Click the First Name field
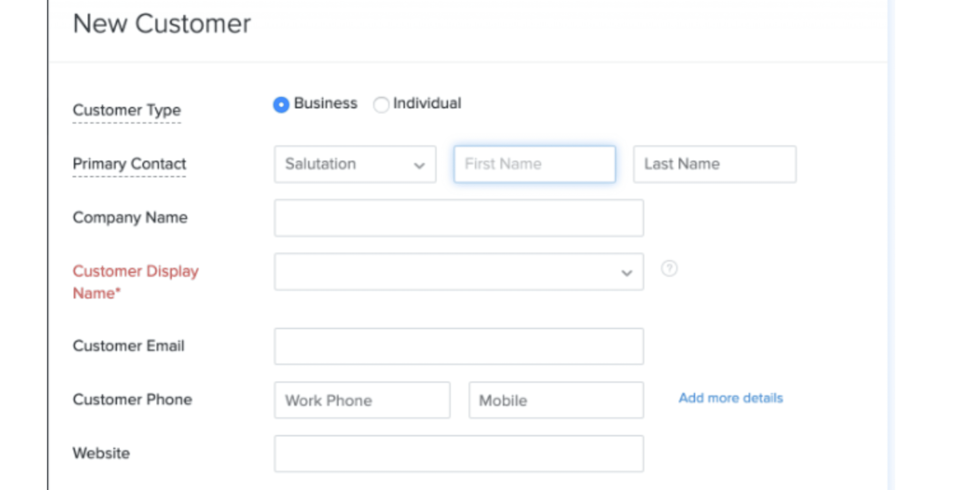Screen dimensions: 980x490 pos(534,164)
